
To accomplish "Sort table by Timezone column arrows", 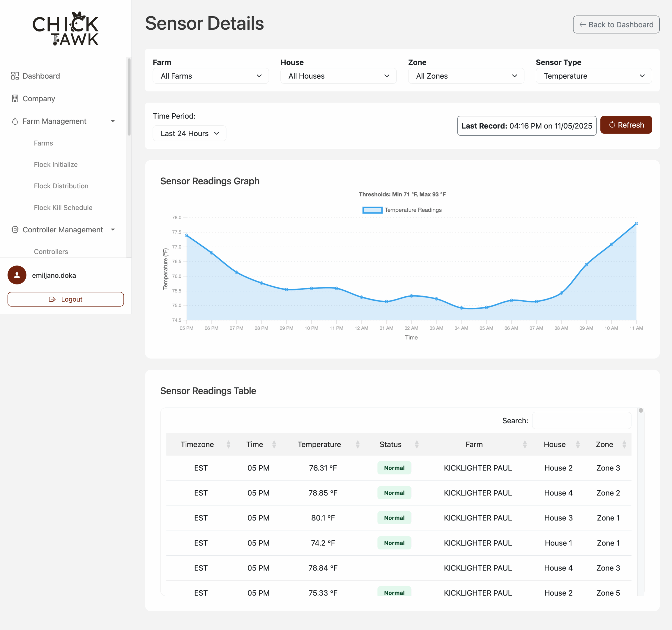I will pos(228,444).
